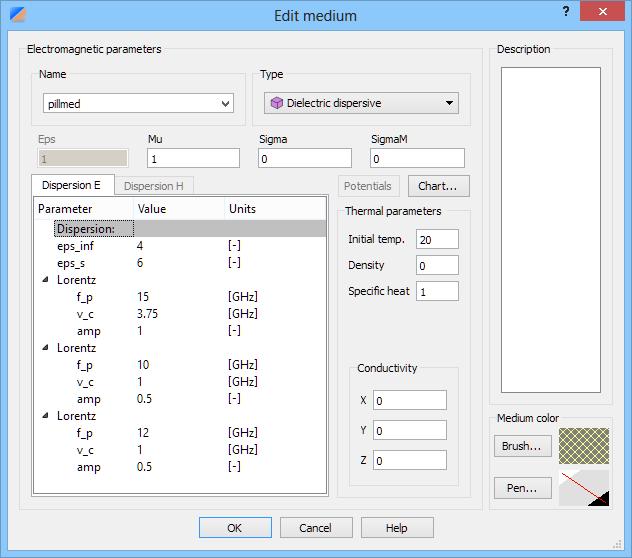Click the title bar help question mark
The width and height of the screenshot is (632, 558).
click(x=566, y=12)
